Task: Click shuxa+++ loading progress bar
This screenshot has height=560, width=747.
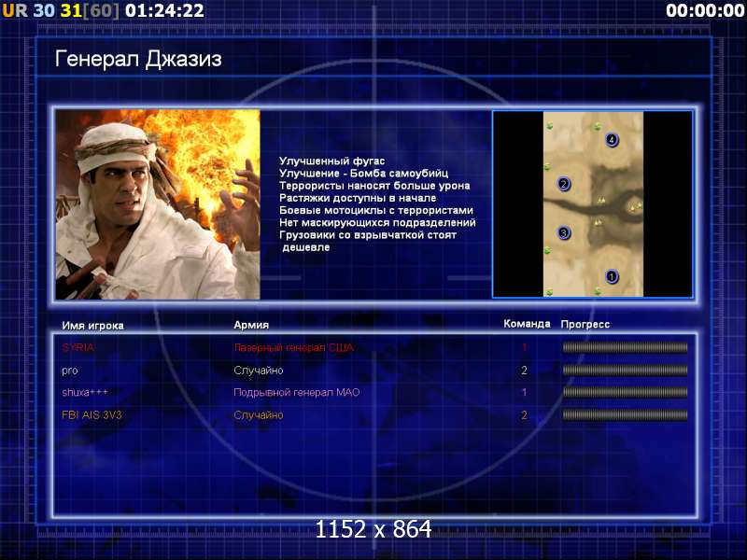Action: [625, 392]
